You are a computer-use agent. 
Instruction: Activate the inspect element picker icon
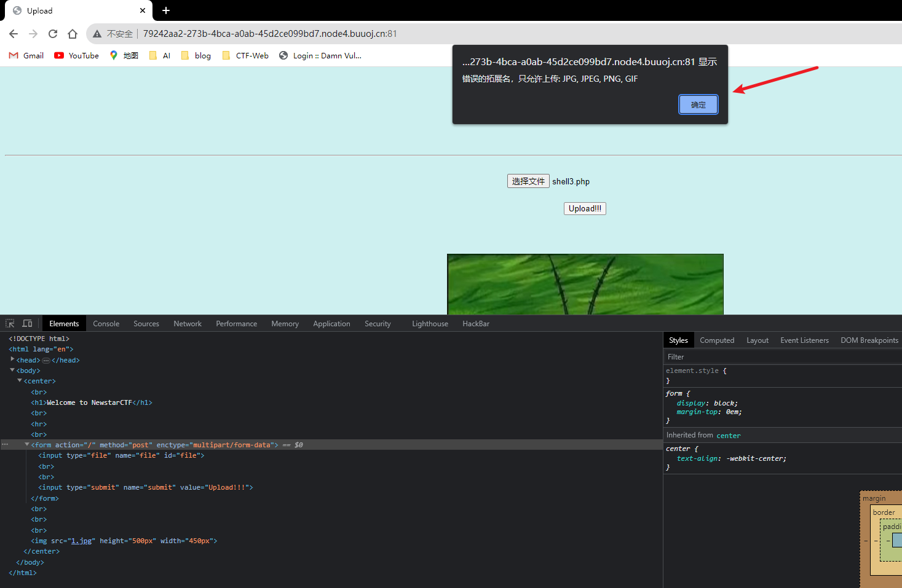(x=10, y=323)
